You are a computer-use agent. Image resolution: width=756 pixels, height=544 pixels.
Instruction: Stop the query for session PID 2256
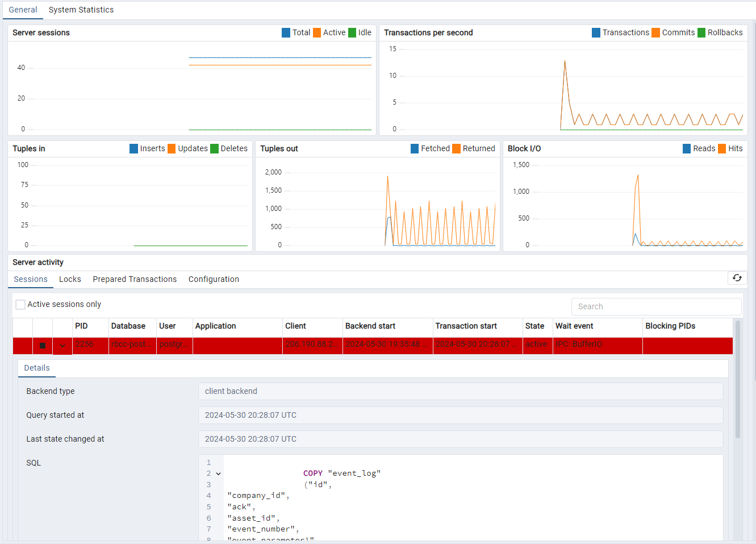click(43, 346)
